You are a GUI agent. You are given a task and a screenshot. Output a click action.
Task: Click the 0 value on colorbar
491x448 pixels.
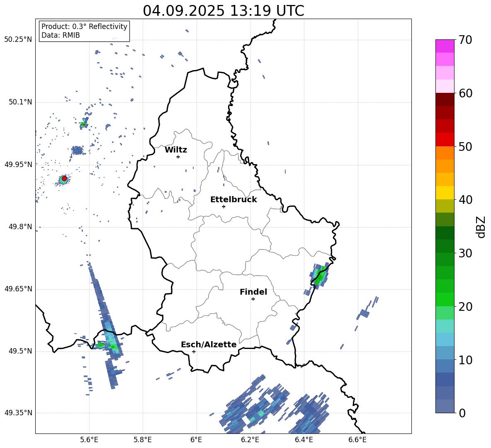pyautogui.click(x=462, y=413)
